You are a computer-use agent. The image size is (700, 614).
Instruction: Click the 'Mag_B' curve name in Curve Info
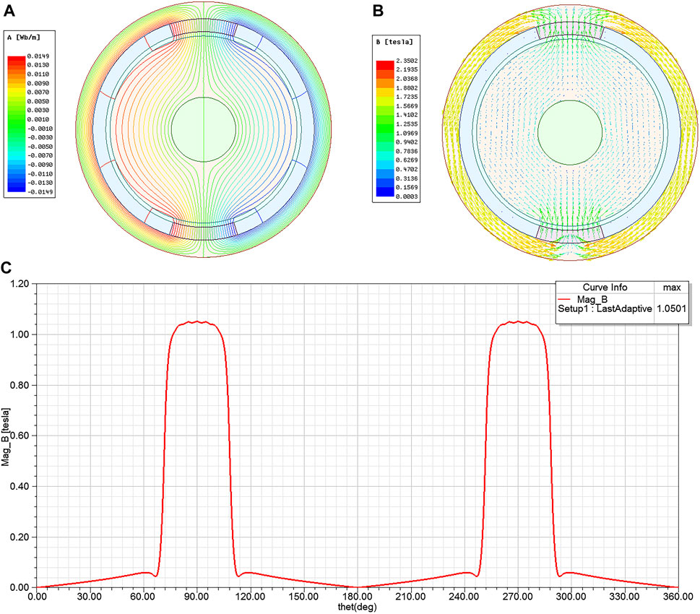coord(592,299)
